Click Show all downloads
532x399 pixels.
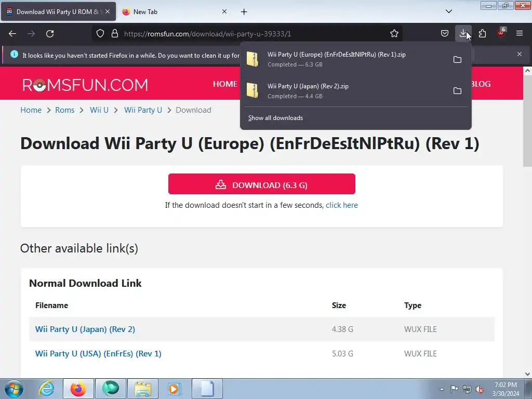[275, 118]
